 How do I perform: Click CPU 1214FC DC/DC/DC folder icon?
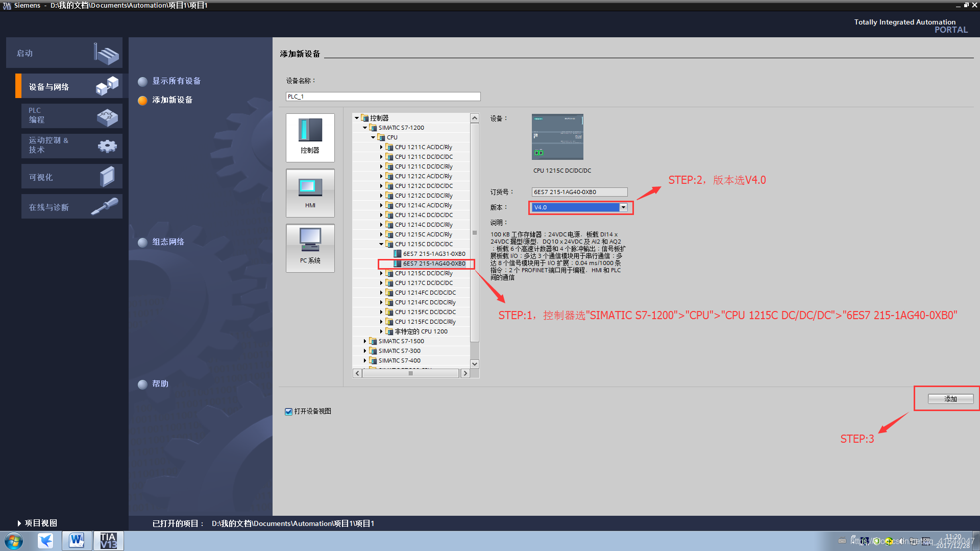point(389,293)
